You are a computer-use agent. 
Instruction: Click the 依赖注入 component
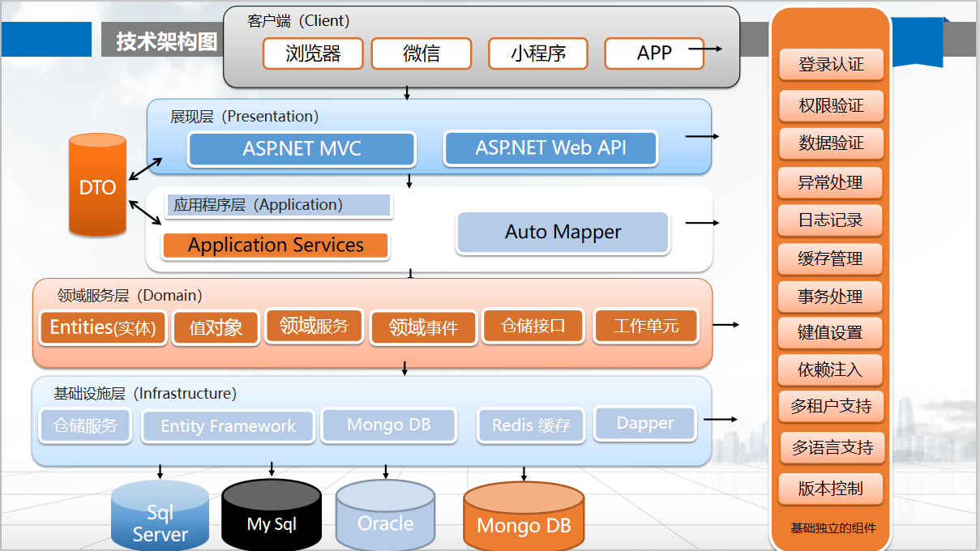click(831, 370)
